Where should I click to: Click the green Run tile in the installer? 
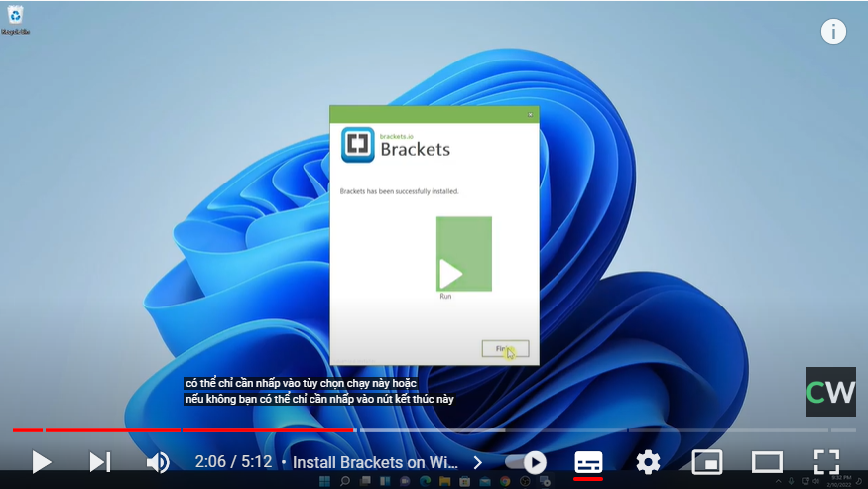[464, 254]
